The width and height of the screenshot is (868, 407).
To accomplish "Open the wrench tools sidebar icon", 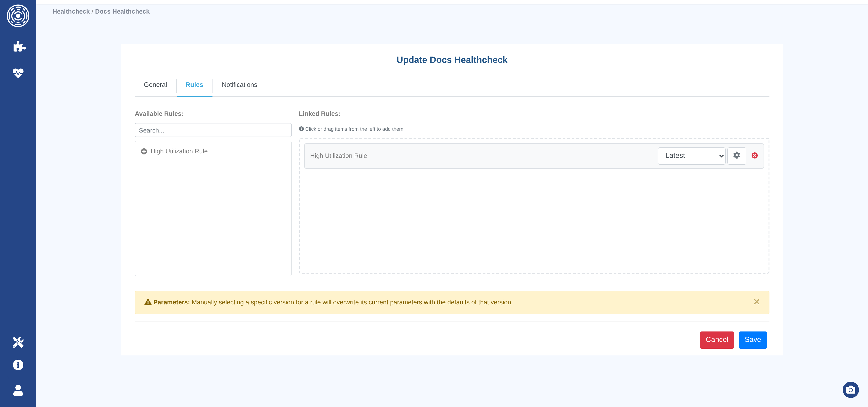I will 18,342.
